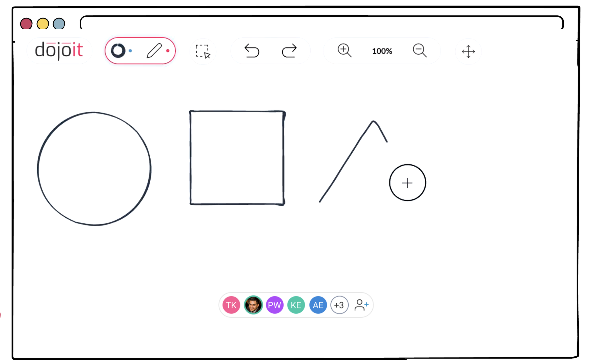
Task: Expand the +3 more collaborators badge
Action: 339,305
